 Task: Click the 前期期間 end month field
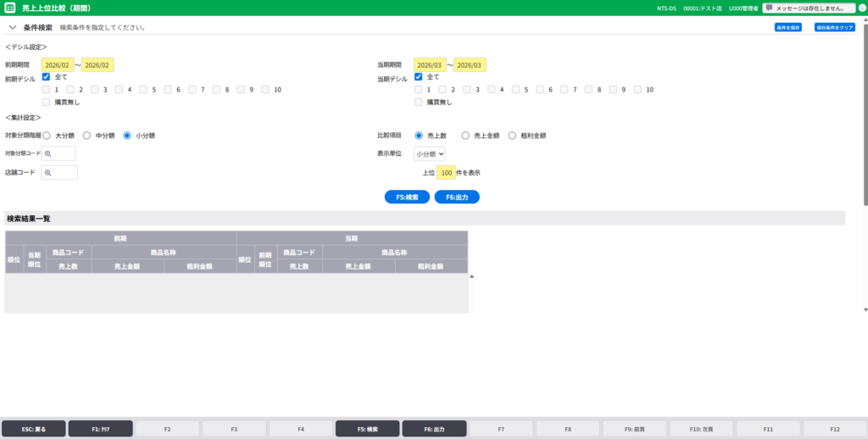pos(97,64)
